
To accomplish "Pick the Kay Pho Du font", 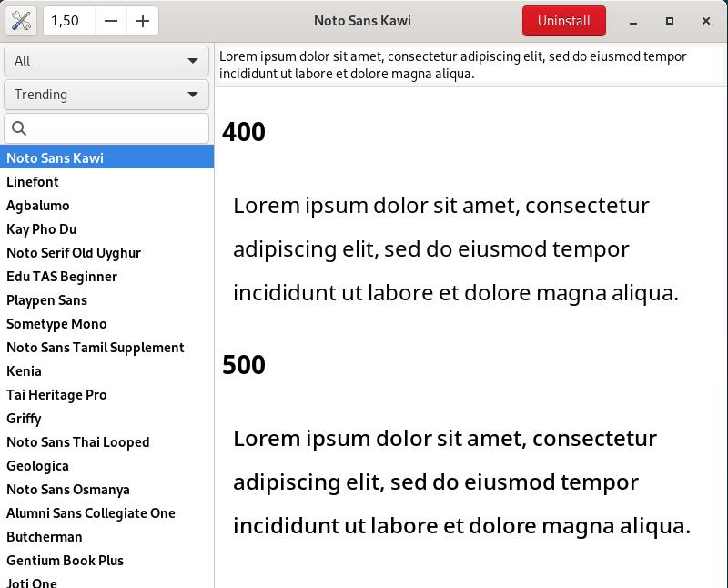I will (x=106, y=229).
